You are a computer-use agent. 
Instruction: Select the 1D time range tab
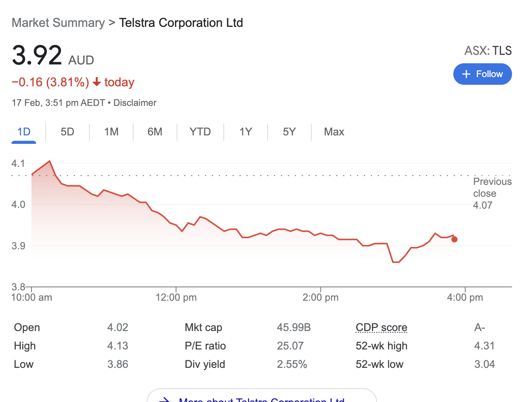tap(24, 132)
